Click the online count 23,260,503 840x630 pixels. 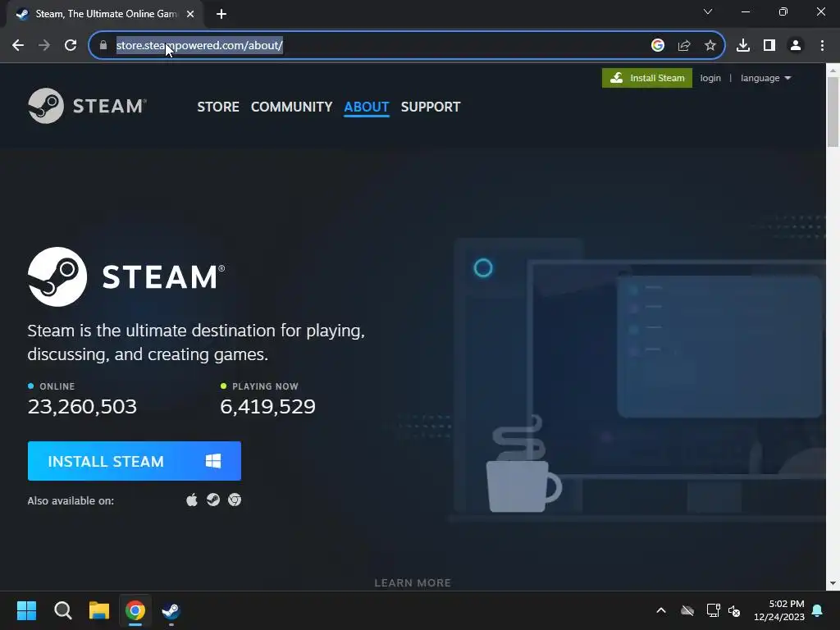[x=82, y=407]
